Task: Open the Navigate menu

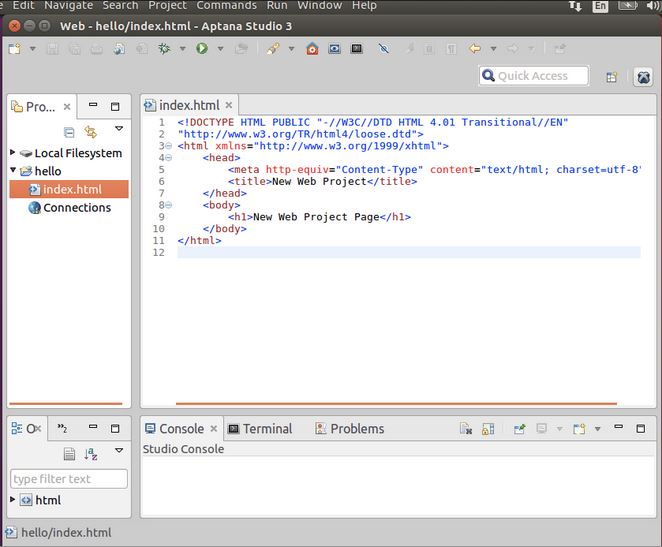Action: (68, 5)
